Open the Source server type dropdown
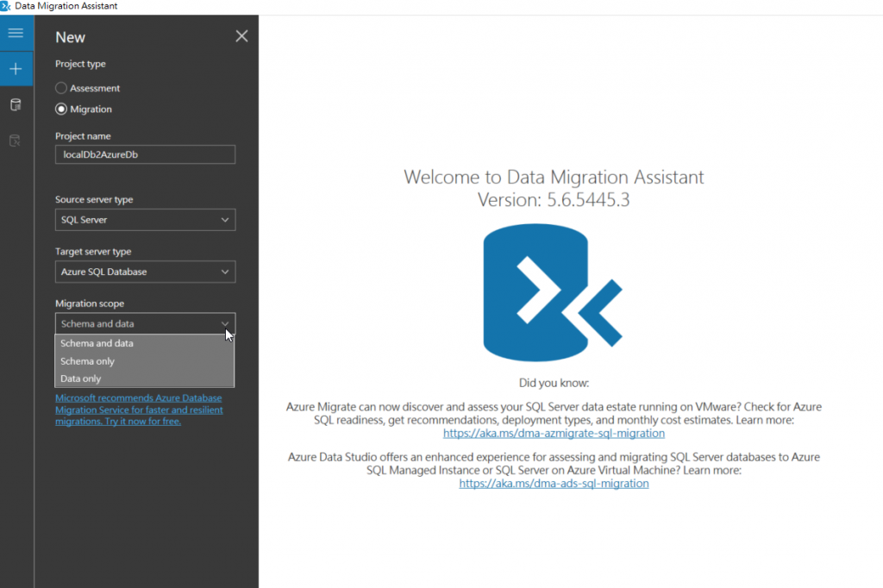Image resolution: width=883 pixels, height=588 pixels. 145,220
